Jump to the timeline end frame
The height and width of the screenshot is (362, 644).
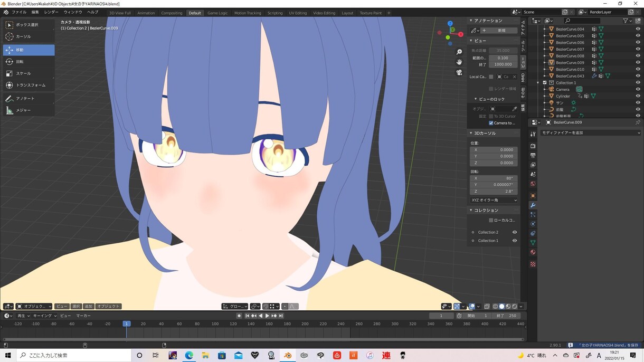281,316
